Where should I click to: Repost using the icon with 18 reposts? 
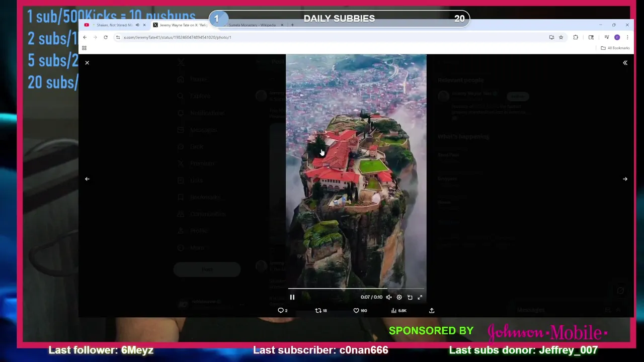click(x=320, y=311)
